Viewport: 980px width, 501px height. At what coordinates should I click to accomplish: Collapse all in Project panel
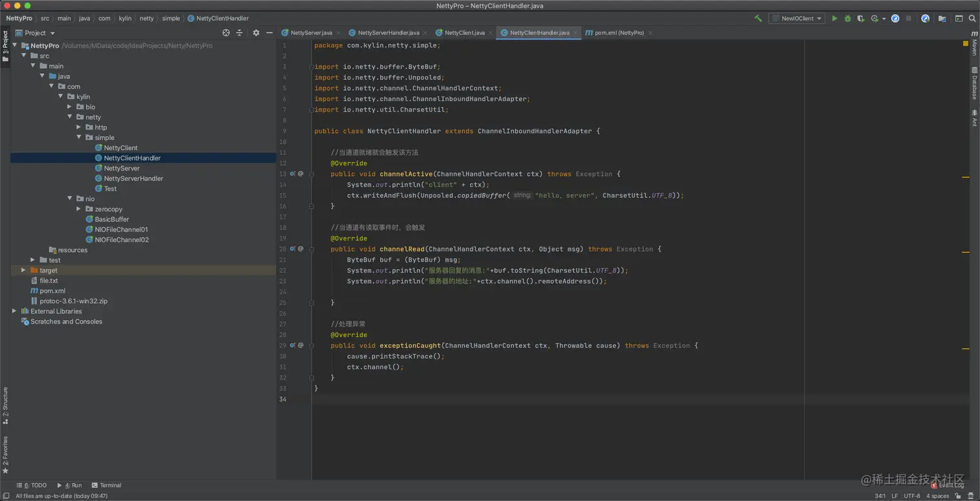(239, 33)
